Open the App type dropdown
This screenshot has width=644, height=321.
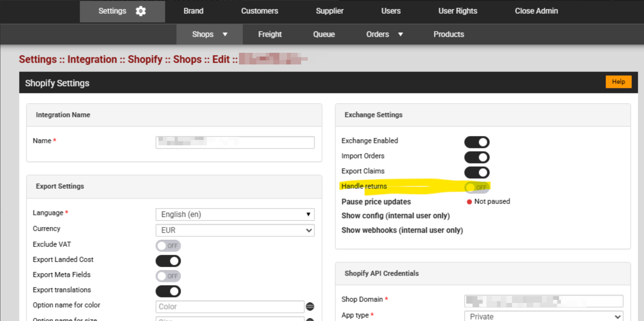[x=544, y=316]
